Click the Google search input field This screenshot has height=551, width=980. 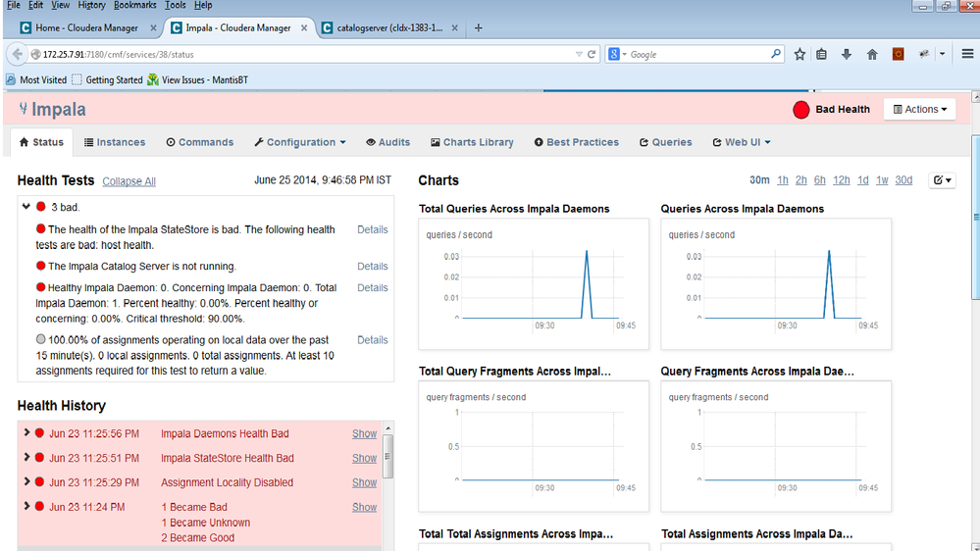coord(695,55)
